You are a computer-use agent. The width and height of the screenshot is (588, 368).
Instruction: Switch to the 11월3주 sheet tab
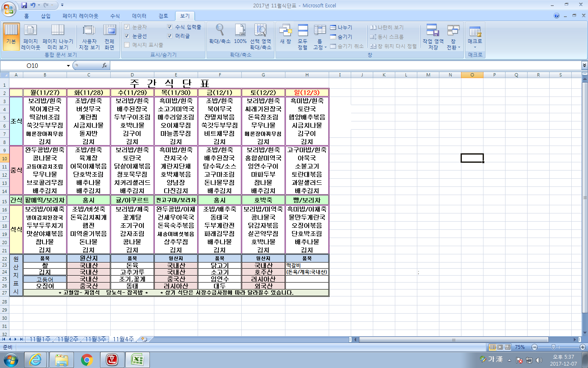96,339
